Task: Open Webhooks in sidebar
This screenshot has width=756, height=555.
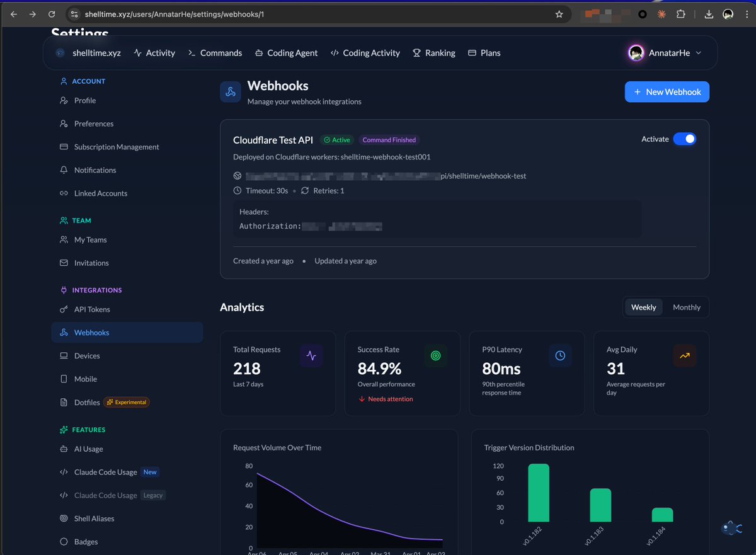Action: (x=127, y=333)
